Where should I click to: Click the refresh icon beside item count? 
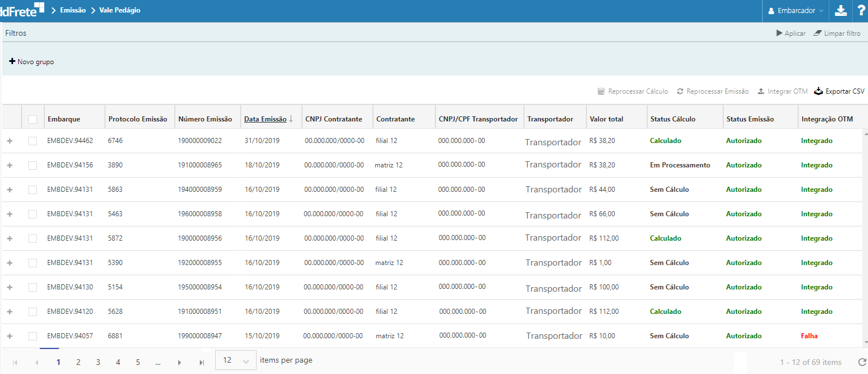pyautogui.click(x=862, y=362)
